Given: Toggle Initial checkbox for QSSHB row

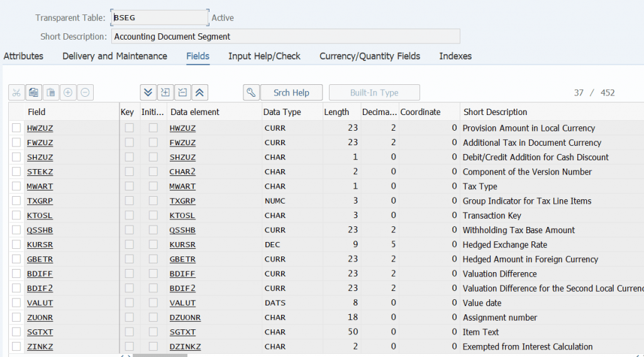Looking at the screenshot, I should click(x=153, y=230).
